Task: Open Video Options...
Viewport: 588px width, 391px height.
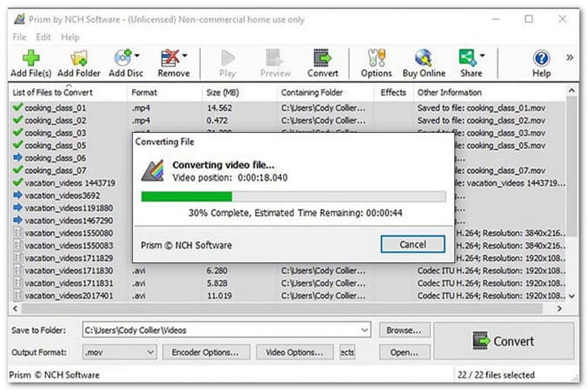Action: coord(294,352)
